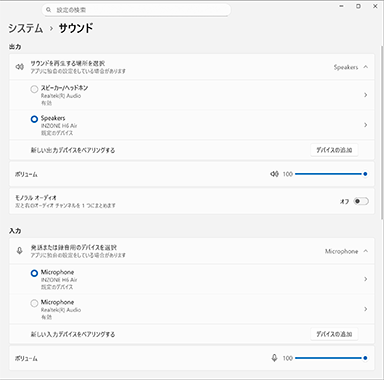384x380 pixels.
Task: Click the Speakers summary text in output header
Action: click(346, 67)
